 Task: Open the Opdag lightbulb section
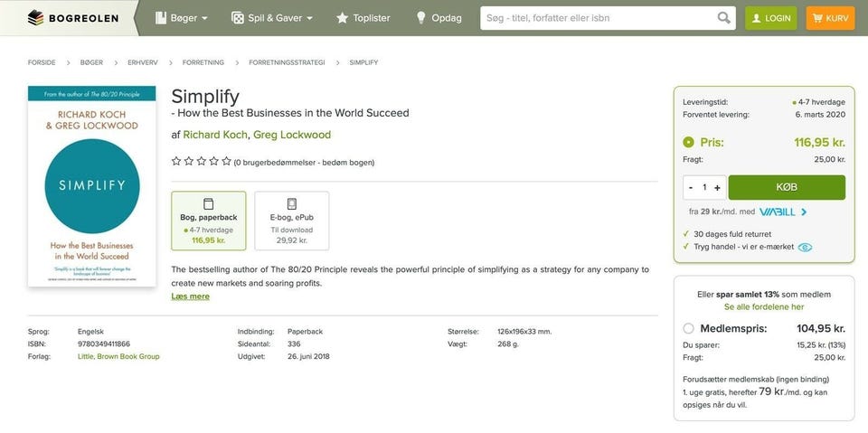click(x=439, y=17)
